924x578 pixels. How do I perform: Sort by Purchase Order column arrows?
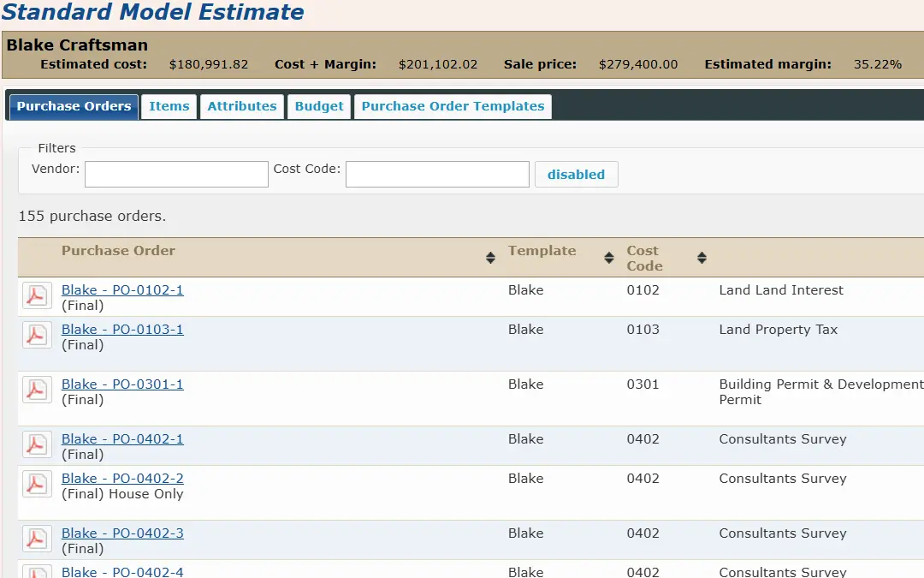point(490,258)
